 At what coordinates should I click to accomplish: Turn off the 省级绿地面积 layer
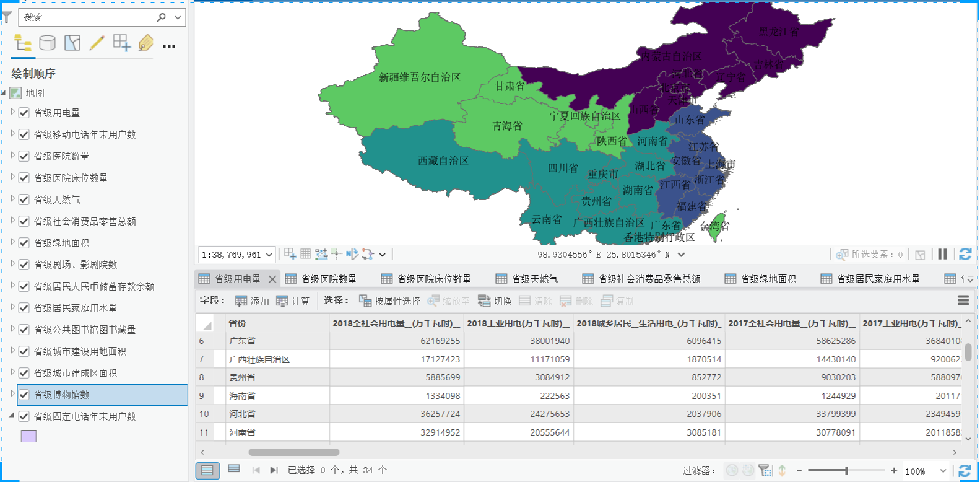pyautogui.click(x=24, y=243)
